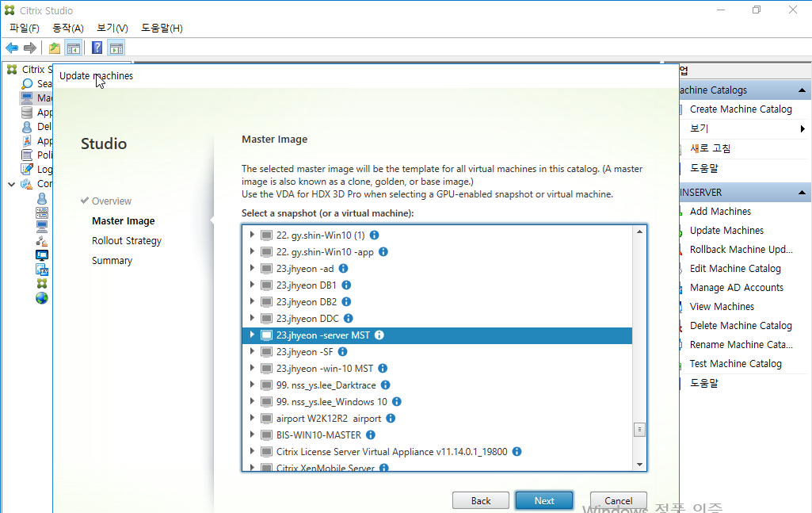The width and height of the screenshot is (812, 513).
Task: Click the globe icon in left tree
Action: tap(42, 298)
